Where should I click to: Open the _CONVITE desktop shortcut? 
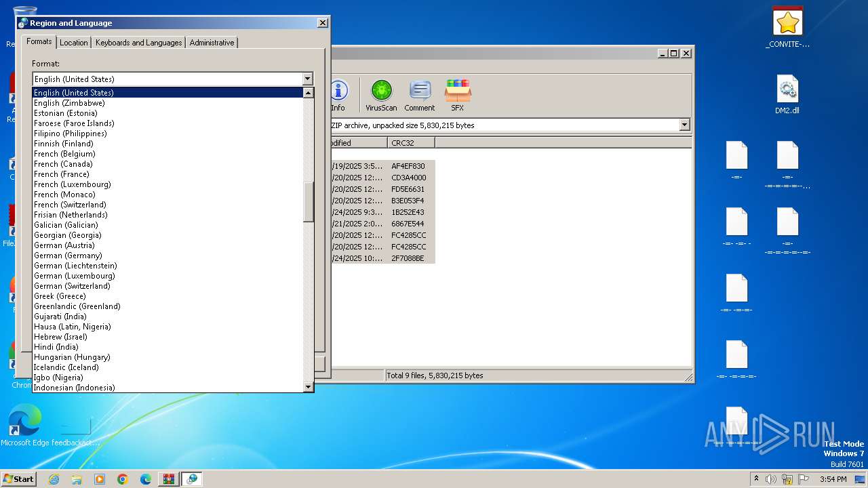pyautogui.click(x=787, y=28)
